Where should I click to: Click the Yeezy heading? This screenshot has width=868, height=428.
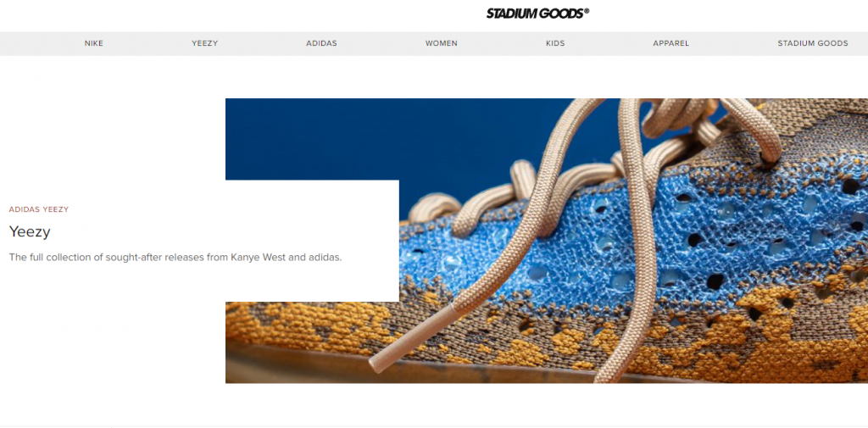click(30, 231)
